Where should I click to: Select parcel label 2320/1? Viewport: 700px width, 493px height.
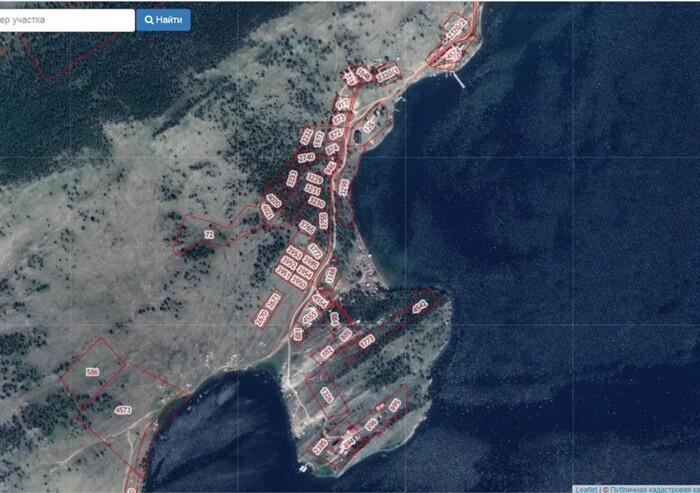click(x=388, y=74)
